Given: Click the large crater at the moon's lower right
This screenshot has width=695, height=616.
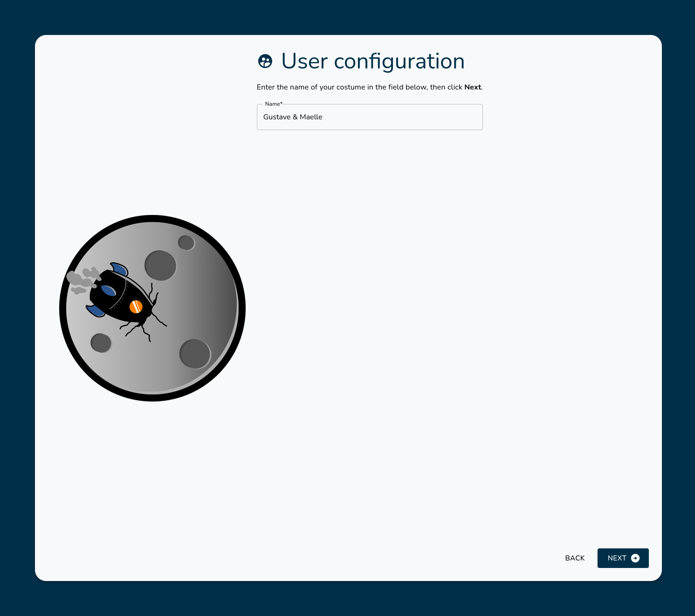Looking at the screenshot, I should 195,353.
